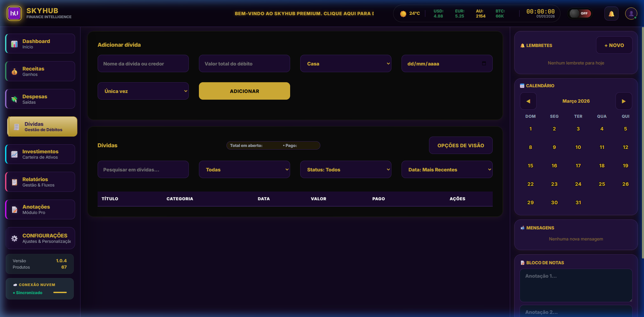Expand the Casa category dropdown
The height and width of the screenshot is (317, 644).
345,64
